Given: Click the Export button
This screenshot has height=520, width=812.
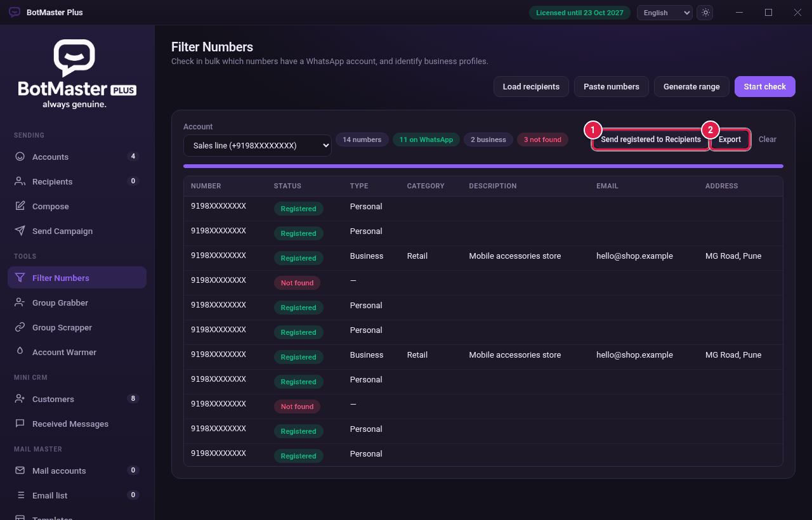Looking at the screenshot, I should (x=730, y=140).
